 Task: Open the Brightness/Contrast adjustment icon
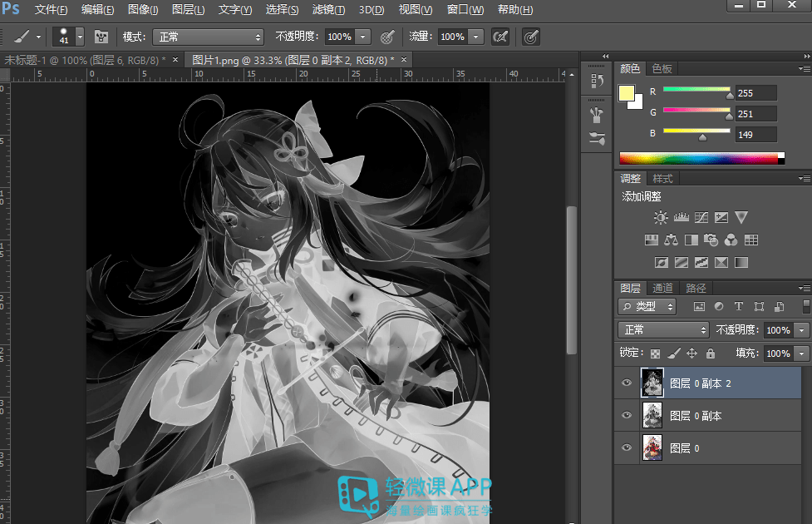pyautogui.click(x=661, y=218)
